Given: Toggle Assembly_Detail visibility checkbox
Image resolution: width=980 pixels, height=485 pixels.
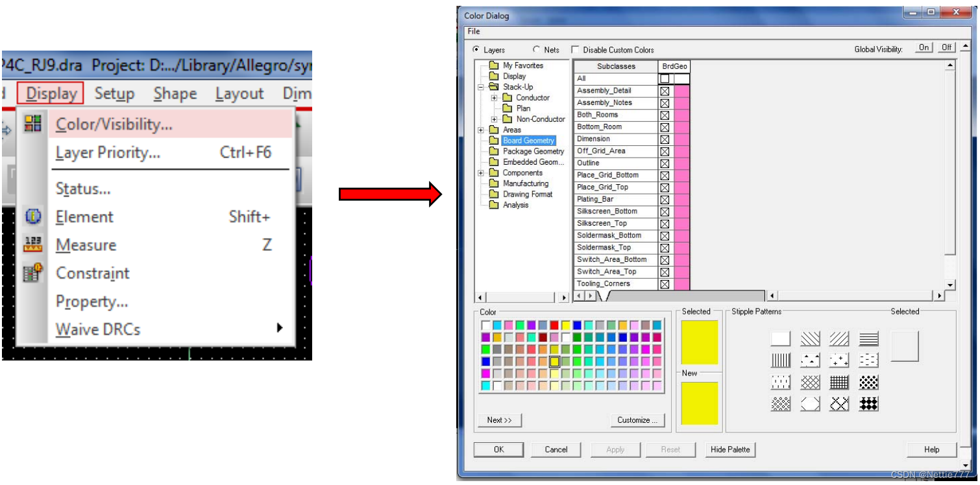Looking at the screenshot, I should (x=665, y=91).
